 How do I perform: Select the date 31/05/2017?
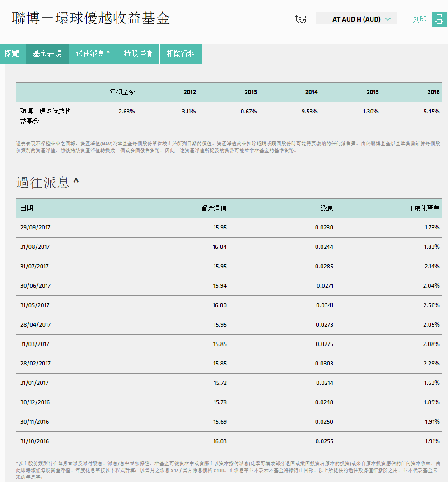[x=35, y=305]
